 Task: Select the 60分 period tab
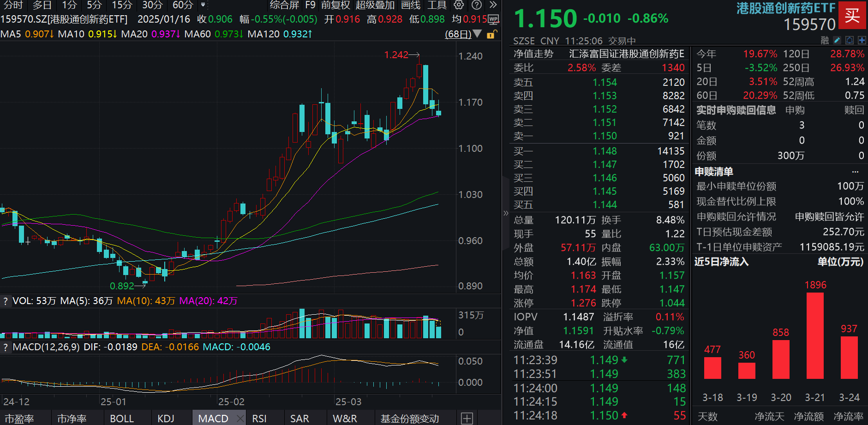click(x=183, y=5)
